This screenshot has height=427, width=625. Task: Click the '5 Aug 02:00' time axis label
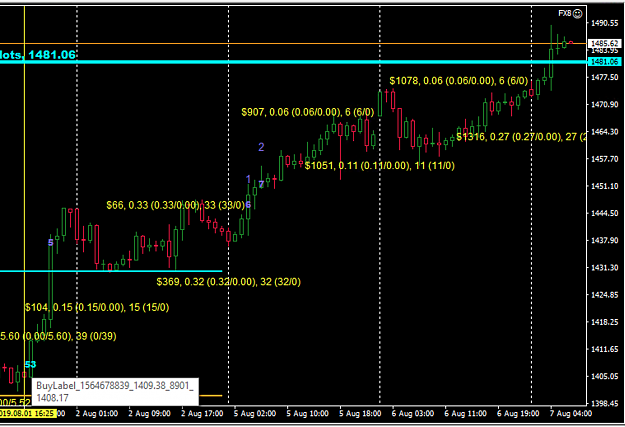pyautogui.click(x=255, y=414)
